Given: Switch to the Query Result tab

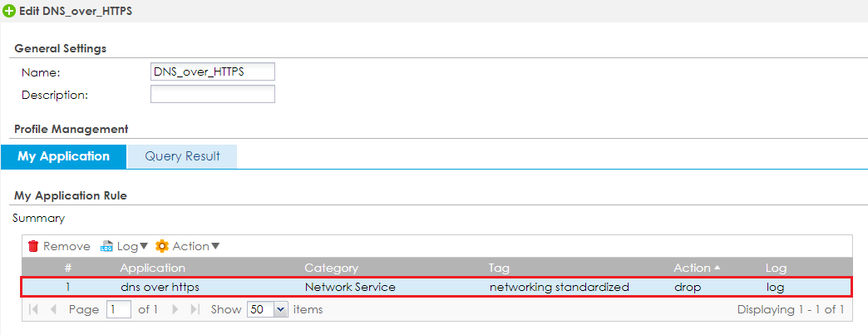Looking at the screenshot, I should (182, 156).
